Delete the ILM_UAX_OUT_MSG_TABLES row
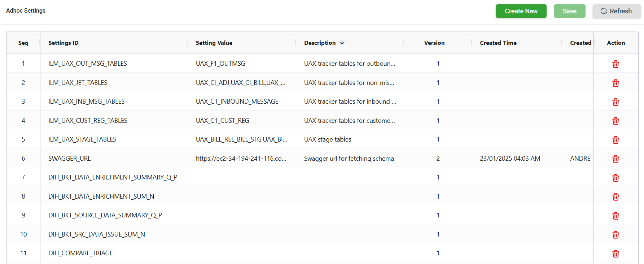The height and width of the screenshot is (264, 644). point(615,64)
